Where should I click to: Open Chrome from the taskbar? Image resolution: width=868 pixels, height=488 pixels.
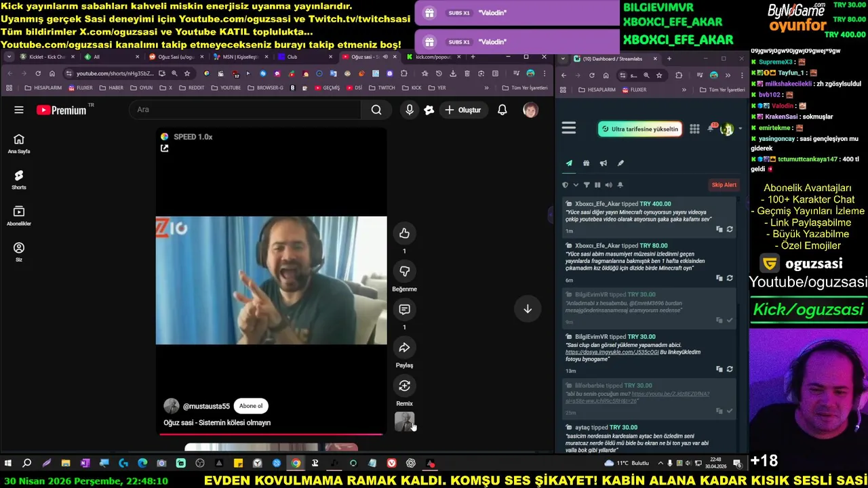pos(296,464)
